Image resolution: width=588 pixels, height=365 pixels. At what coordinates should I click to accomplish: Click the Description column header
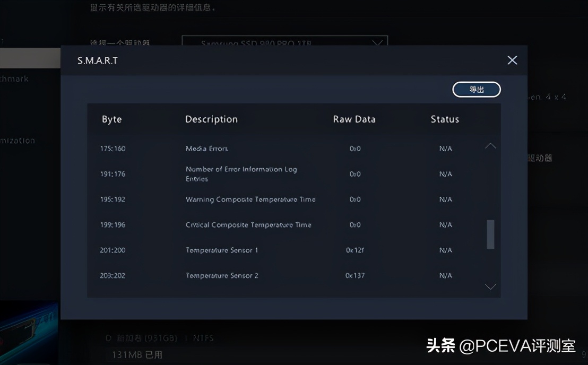(x=211, y=119)
